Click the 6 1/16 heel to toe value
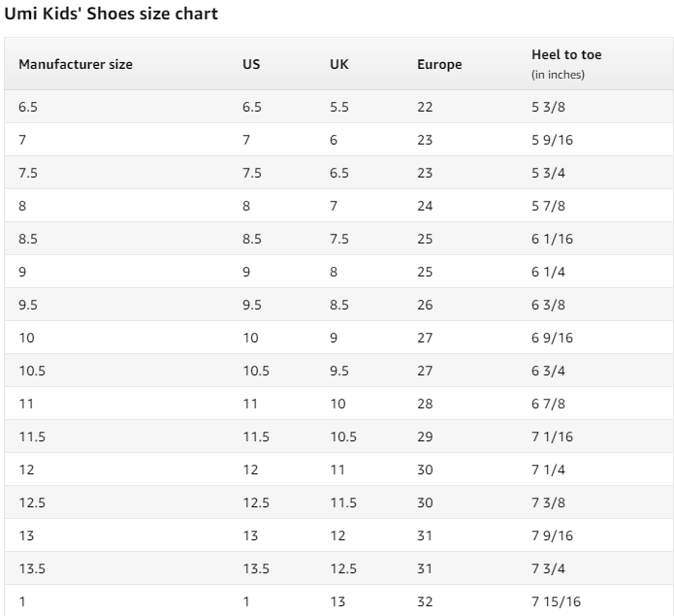This screenshot has width=674, height=616. tap(552, 239)
